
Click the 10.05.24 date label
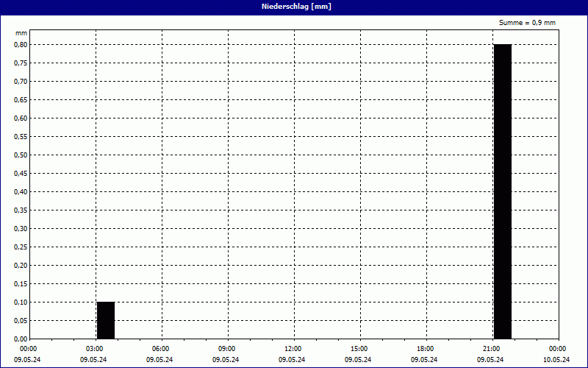[x=556, y=360]
